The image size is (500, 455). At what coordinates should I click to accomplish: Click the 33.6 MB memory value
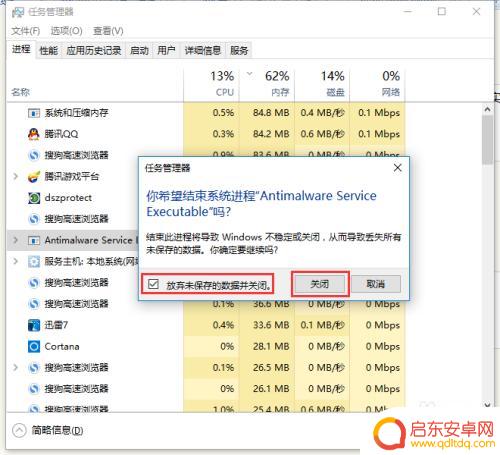[271, 325]
